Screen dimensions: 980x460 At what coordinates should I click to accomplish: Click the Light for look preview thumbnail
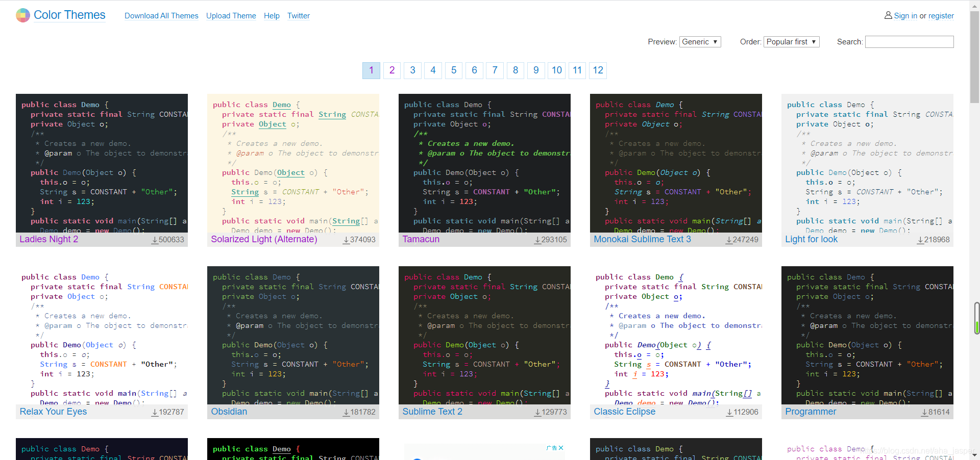pyautogui.click(x=867, y=163)
